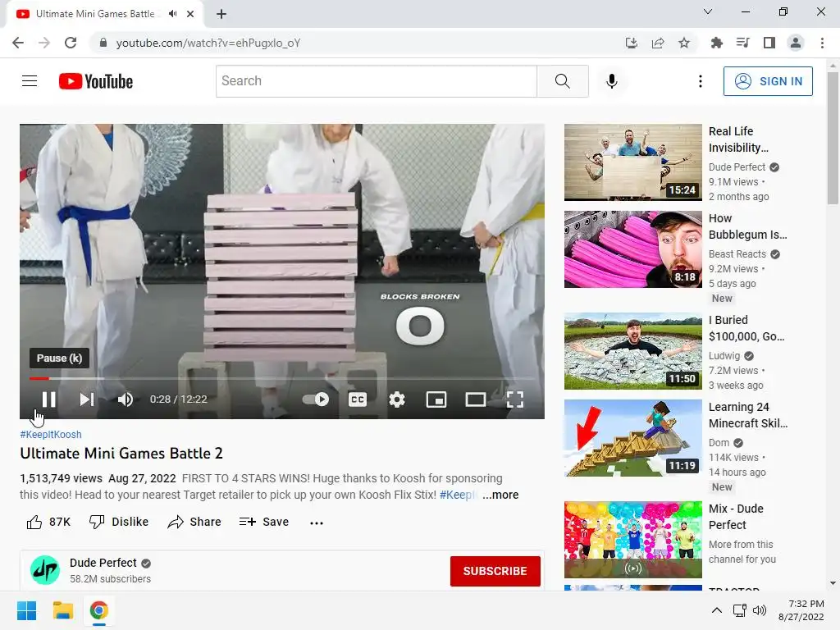Viewport: 840px width, 630px height.
Task: Open video settings gear
Action: (x=397, y=399)
